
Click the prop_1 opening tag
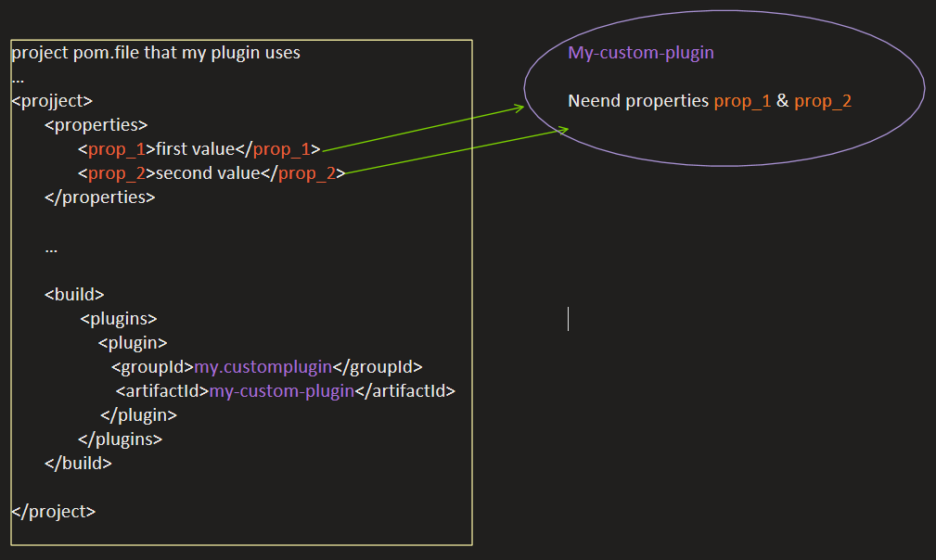coord(116,148)
